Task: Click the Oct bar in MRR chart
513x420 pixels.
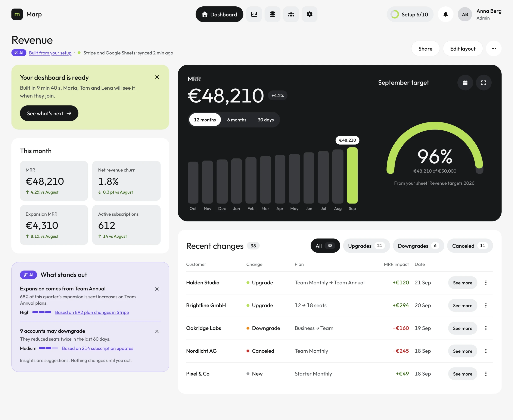Action: [x=193, y=182]
